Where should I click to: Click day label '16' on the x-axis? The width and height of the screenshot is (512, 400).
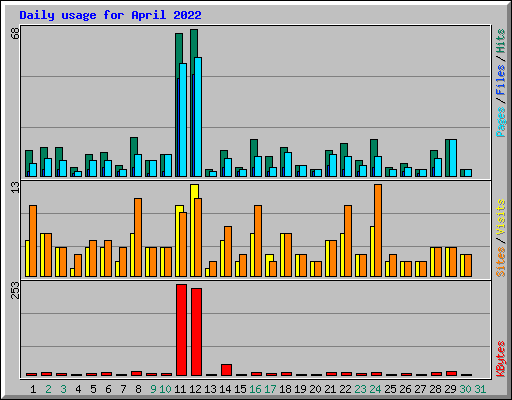point(255,389)
